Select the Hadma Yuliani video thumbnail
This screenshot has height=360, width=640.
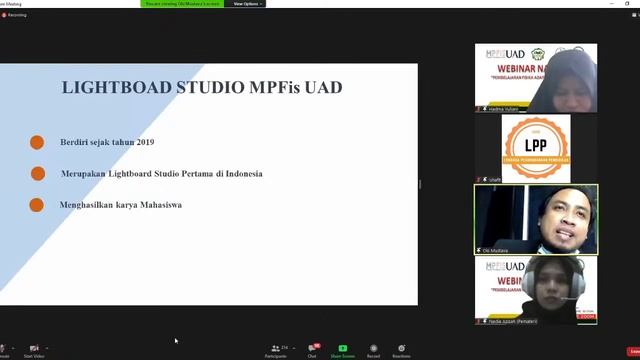[x=536, y=78]
